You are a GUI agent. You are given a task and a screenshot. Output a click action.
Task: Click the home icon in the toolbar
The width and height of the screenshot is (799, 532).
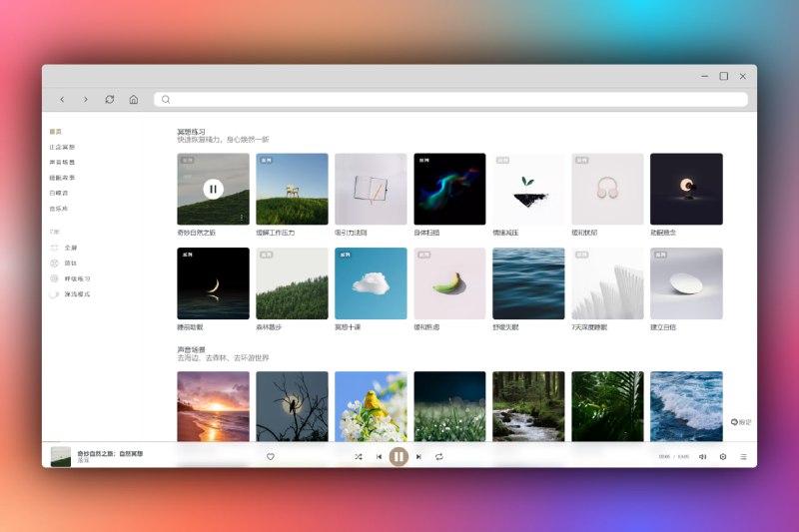pos(134,99)
